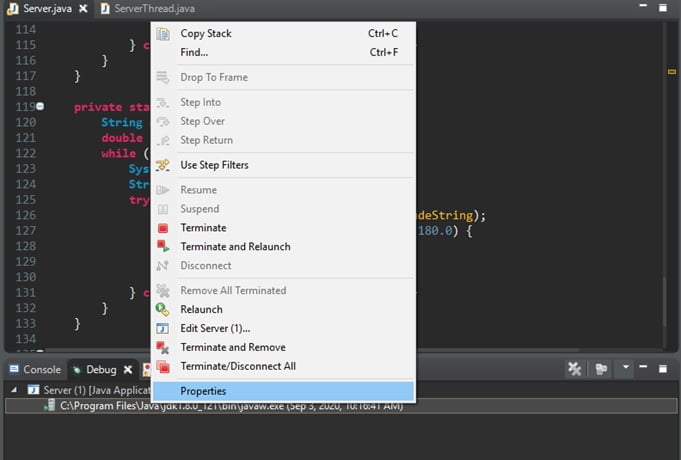Click the 'double' keyword on line 121
This screenshot has width=681, height=460.
coord(122,138)
